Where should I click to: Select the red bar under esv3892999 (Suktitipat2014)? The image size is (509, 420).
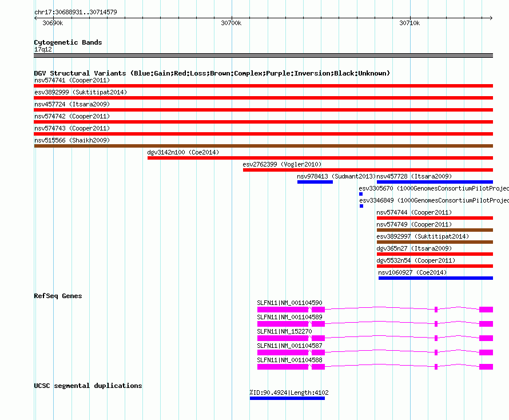pos(263,98)
